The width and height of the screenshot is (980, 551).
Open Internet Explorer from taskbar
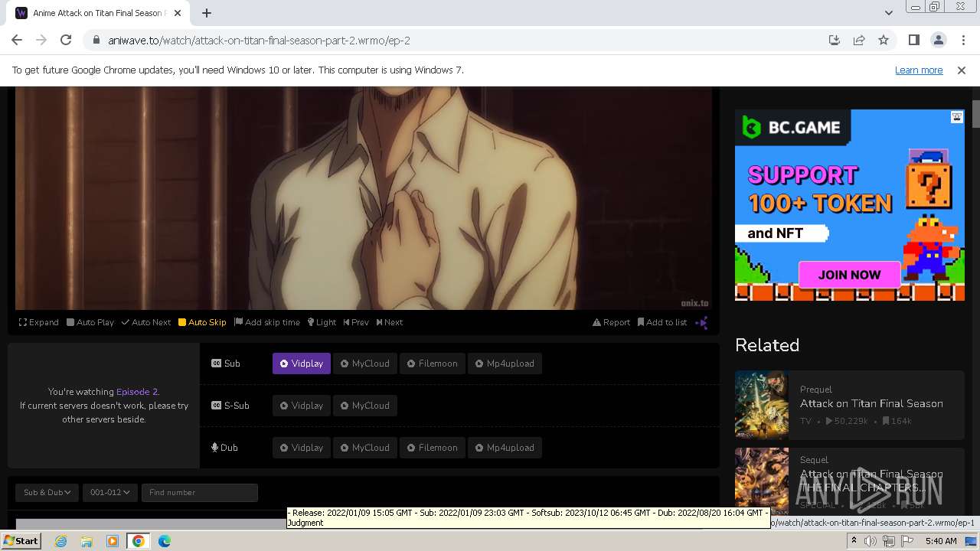point(60,541)
